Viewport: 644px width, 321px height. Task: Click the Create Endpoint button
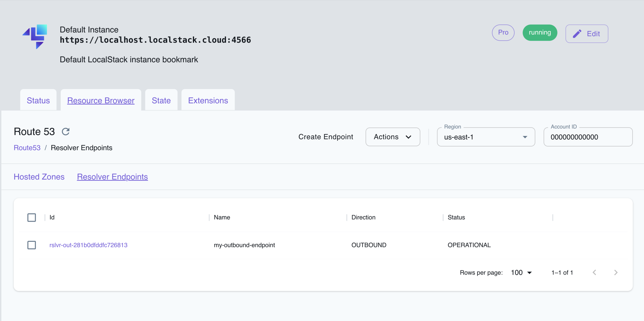[x=326, y=137]
